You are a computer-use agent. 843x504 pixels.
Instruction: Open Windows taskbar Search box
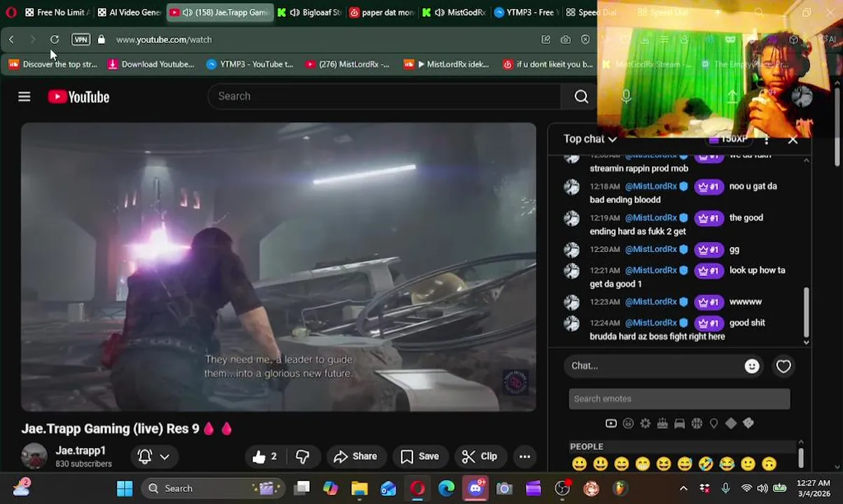[213, 488]
